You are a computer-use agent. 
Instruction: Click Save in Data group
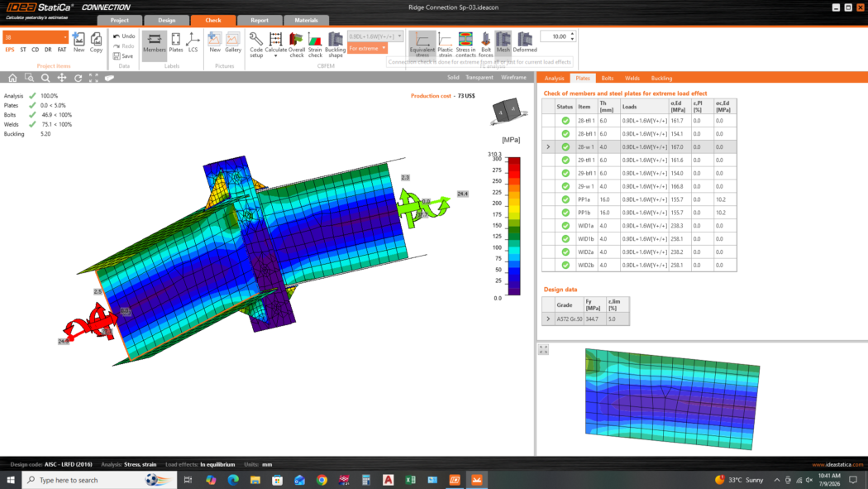pos(123,56)
